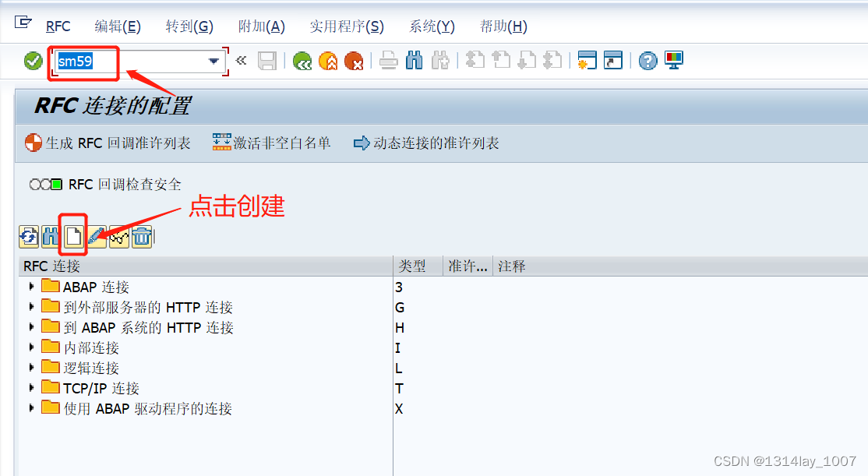Click 动态连接的准许列表 button
Image resolution: width=868 pixels, height=476 pixels.
tap(426, 143)
